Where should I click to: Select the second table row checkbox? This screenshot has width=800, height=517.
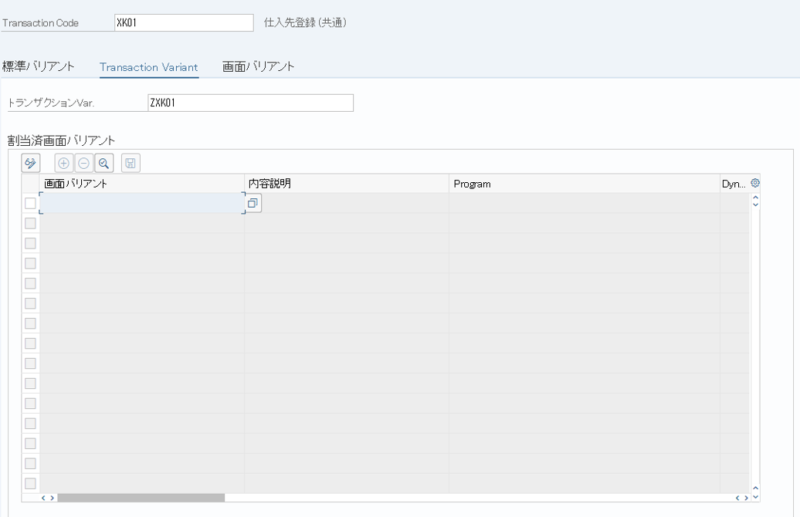[30, 223]
